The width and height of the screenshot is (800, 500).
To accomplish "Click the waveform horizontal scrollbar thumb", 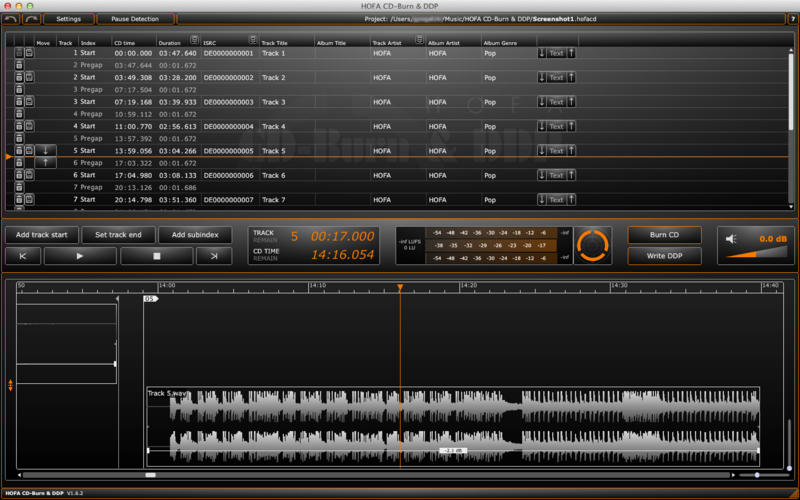I will coord(151,475).
